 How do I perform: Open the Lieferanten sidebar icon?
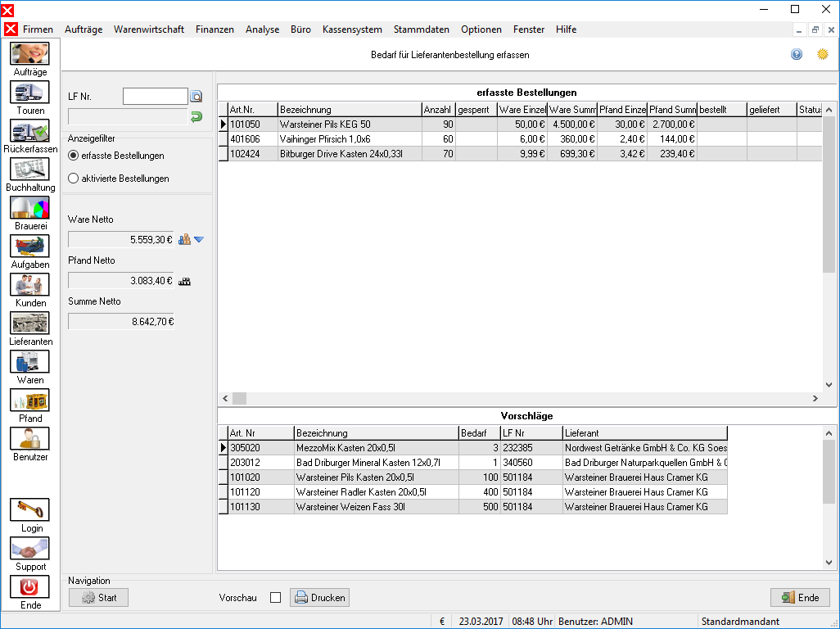tap(29, 323)
